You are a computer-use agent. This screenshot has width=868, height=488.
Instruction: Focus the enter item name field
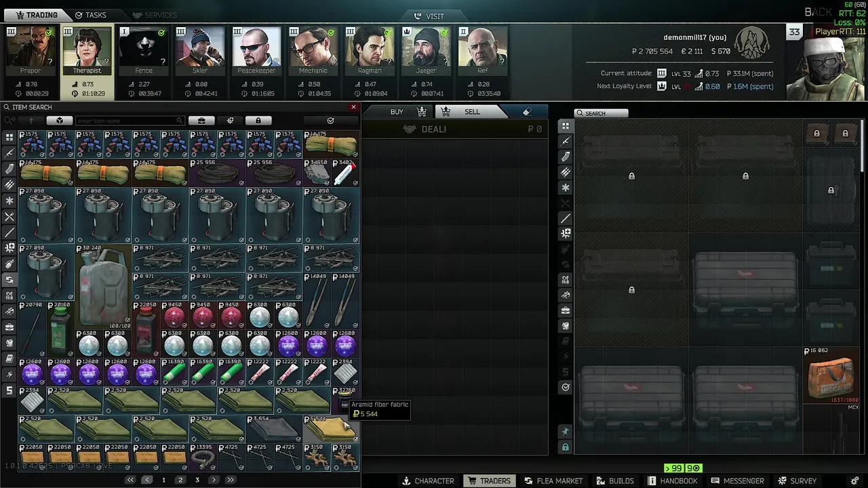click(x=129, y=121)
